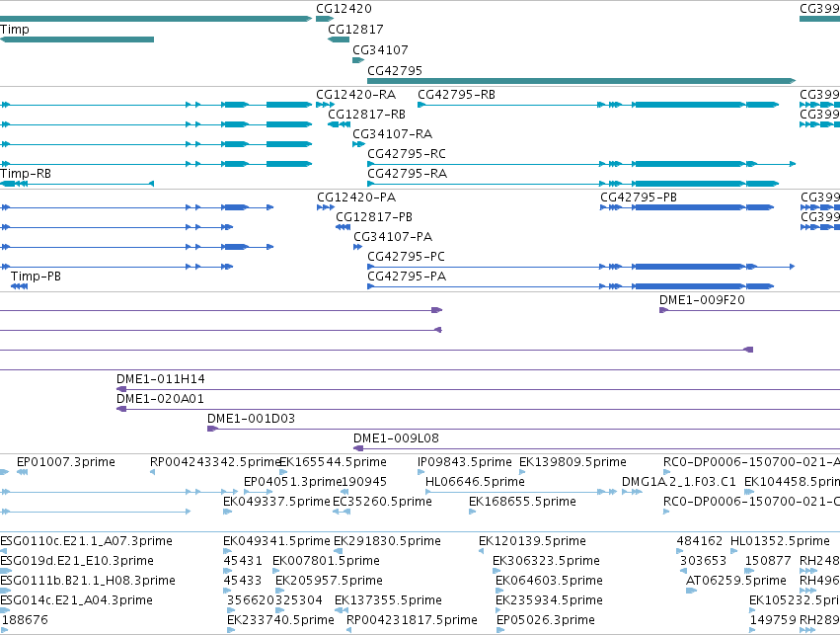The width and height of the screenshot is (840, 635).
Task: Select EST label RP004231817.5prime
Action: point(412,620)
